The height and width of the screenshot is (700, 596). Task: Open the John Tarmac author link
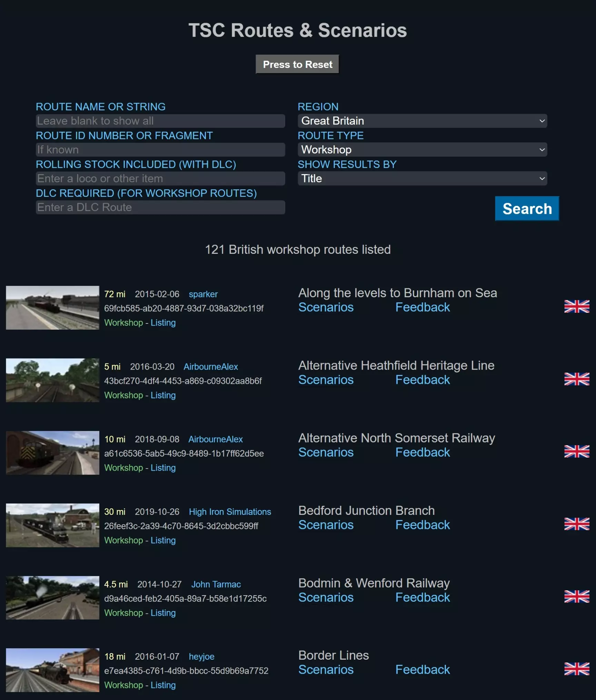point(216,584)
